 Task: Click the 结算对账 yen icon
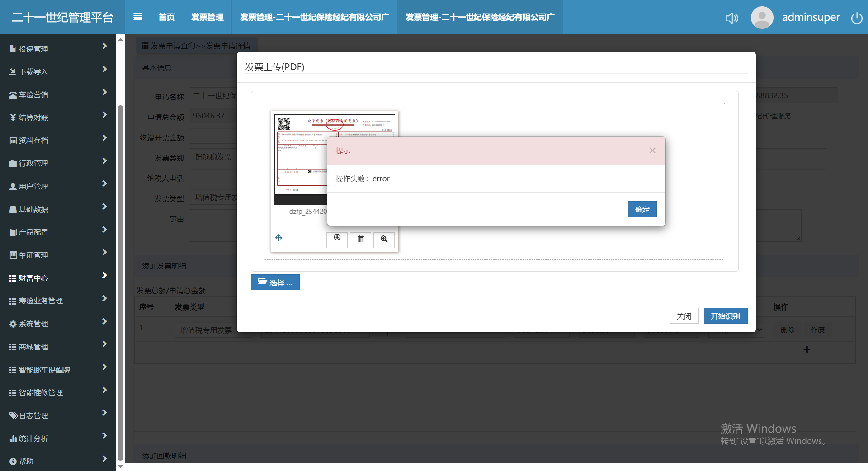(13, 118)
